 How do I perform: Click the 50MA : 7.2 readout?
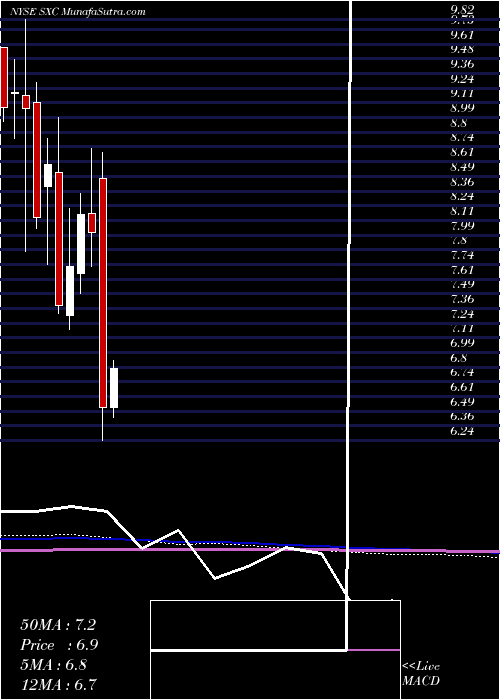click(x=58, y=625)
